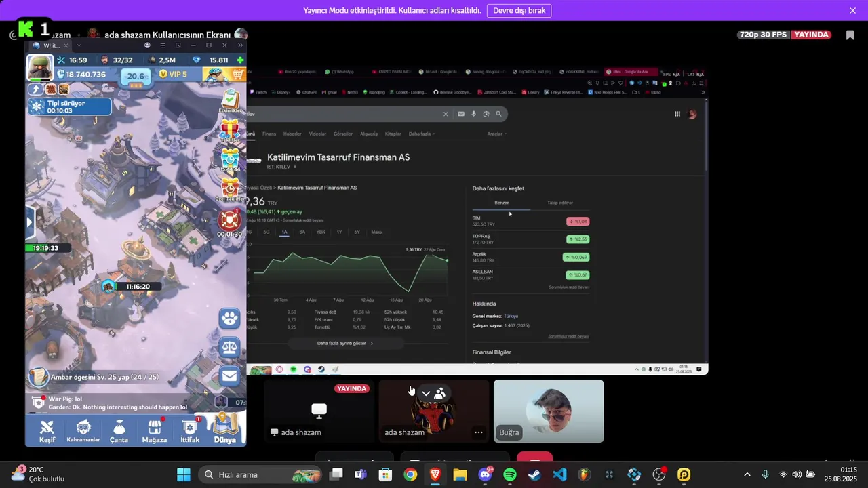This screenshot has width=868, height=488.
Task: Open Google apps grid icon
Action: 677,114
